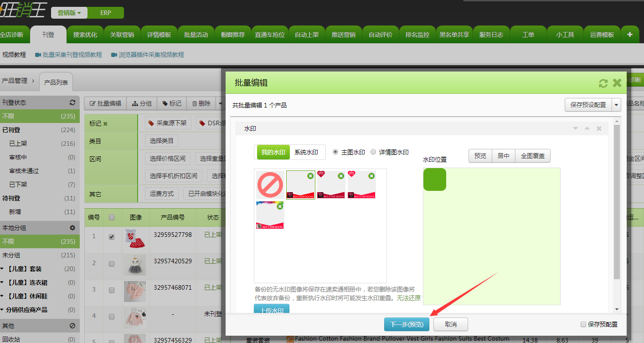Screen dimensions: 644x343
Task: Filter by 采集源下架 tag
Action: click(167, 123)
